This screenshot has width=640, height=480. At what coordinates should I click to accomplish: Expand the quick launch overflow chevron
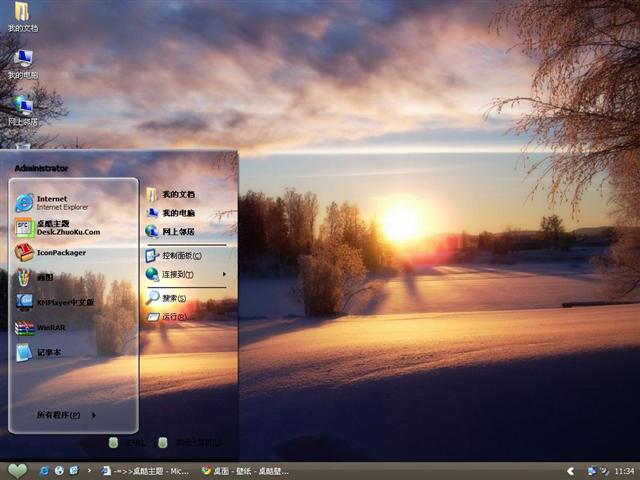[x=90, y=470]
